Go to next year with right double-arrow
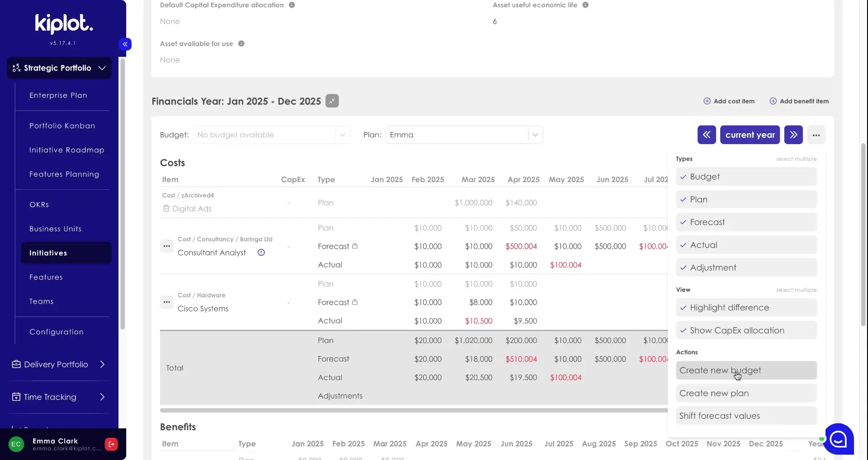 [793, 135]
